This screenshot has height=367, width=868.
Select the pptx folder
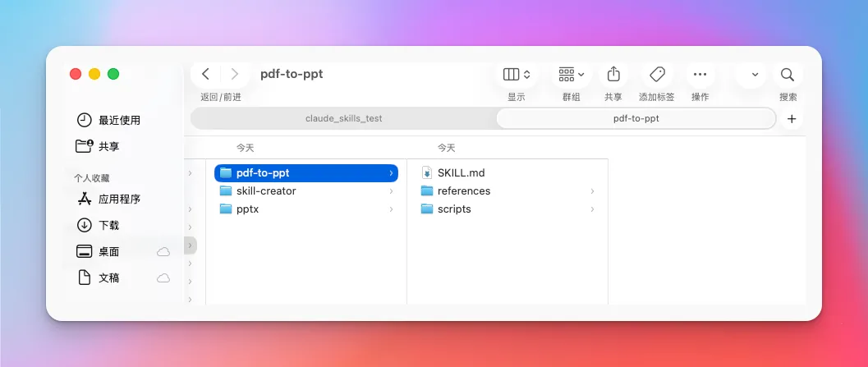point(247,209)
